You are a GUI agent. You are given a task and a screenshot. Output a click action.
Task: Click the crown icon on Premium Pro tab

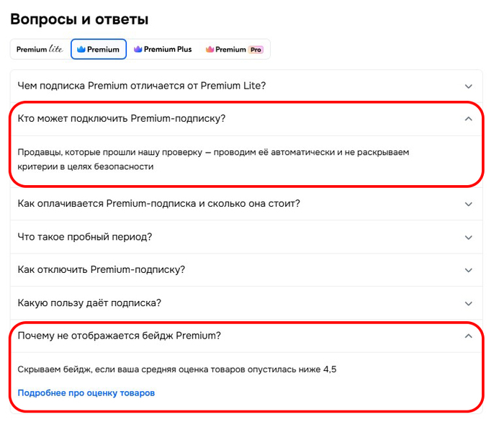tap(210, 49)
